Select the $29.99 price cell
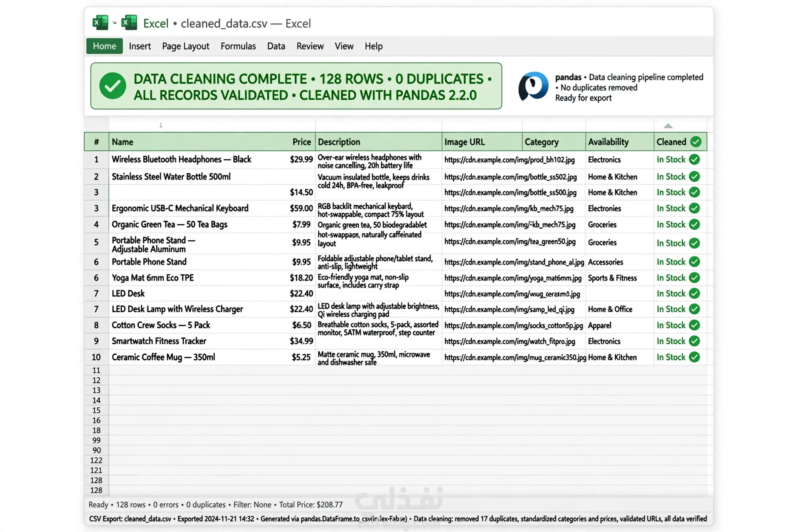The height and width of the screenshot is (532, 798). [301, 159]
